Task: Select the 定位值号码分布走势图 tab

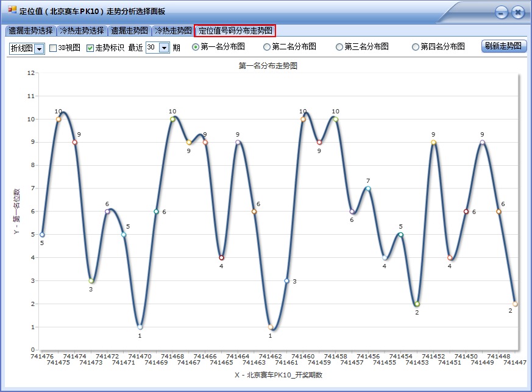Action: coord(235,30)
